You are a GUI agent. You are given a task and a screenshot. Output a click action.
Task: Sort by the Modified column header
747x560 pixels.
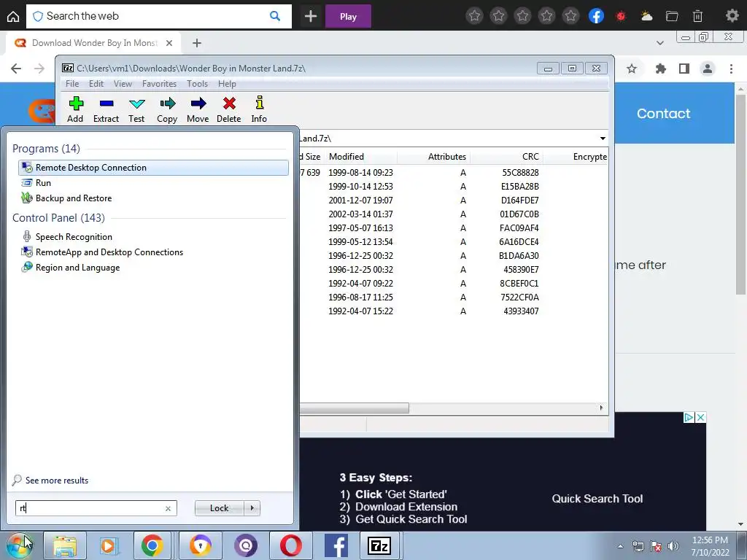point(360,157)
